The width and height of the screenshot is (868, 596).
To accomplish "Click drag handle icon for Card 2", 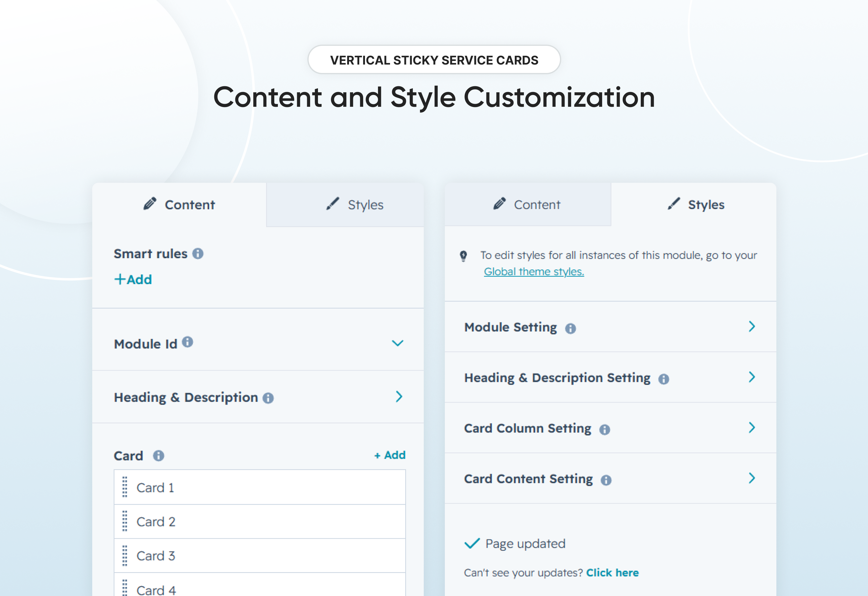I will [x=125, y=521].
